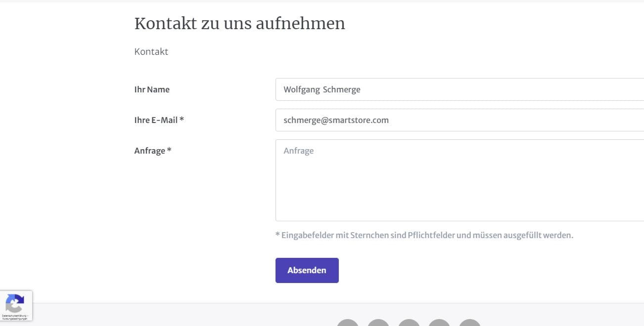Viewport: 644px width, 326px height.
Task: Click the asterisk beside the Ihre E-Mail label
Action: (182, 120)
